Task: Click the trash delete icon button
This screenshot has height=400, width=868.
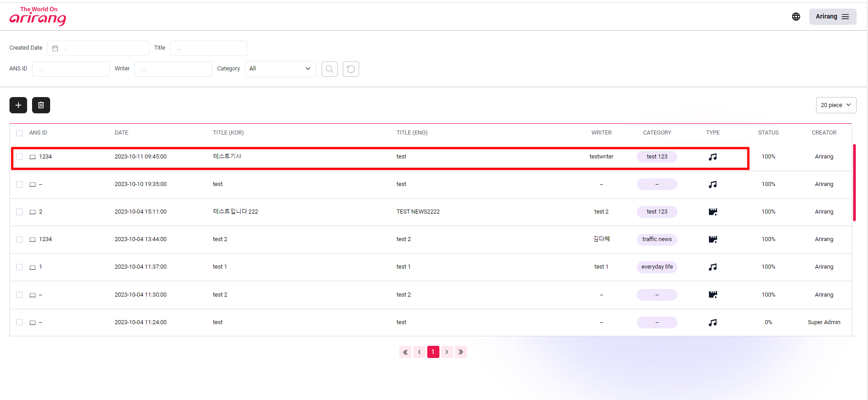Action: pos(41,105)
